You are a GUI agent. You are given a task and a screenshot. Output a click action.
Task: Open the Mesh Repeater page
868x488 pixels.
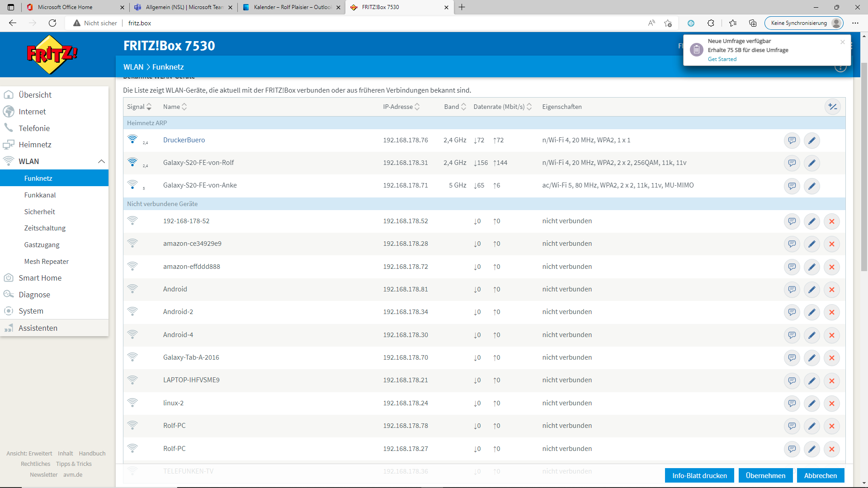click(x=46, y=262)
